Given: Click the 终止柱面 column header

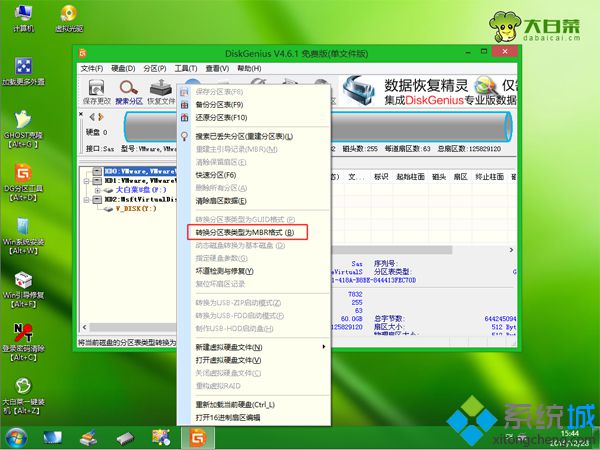Looking at the screenshot, I should tap(489, 176).
